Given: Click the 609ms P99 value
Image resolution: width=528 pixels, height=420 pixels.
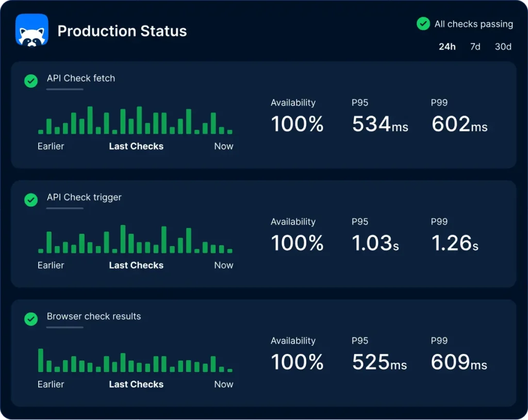Looking at the screenshot, I should [459, 362].
